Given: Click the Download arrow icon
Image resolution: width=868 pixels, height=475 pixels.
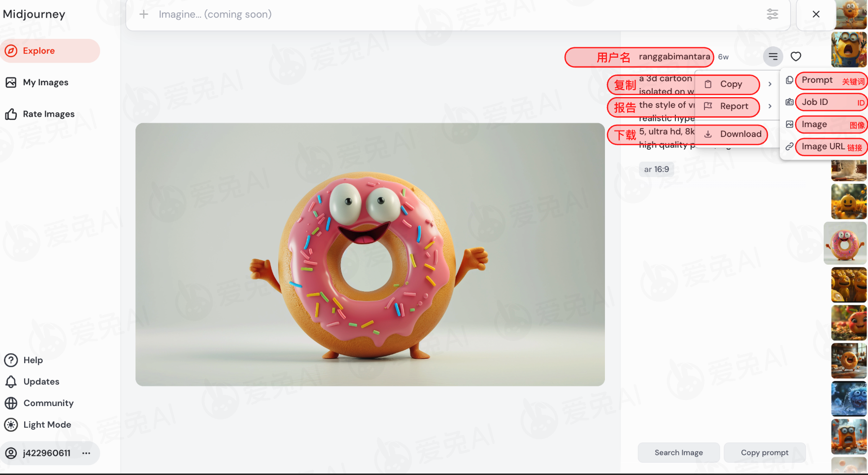Looking at the screenshot, I should click(x=708, y=134).
